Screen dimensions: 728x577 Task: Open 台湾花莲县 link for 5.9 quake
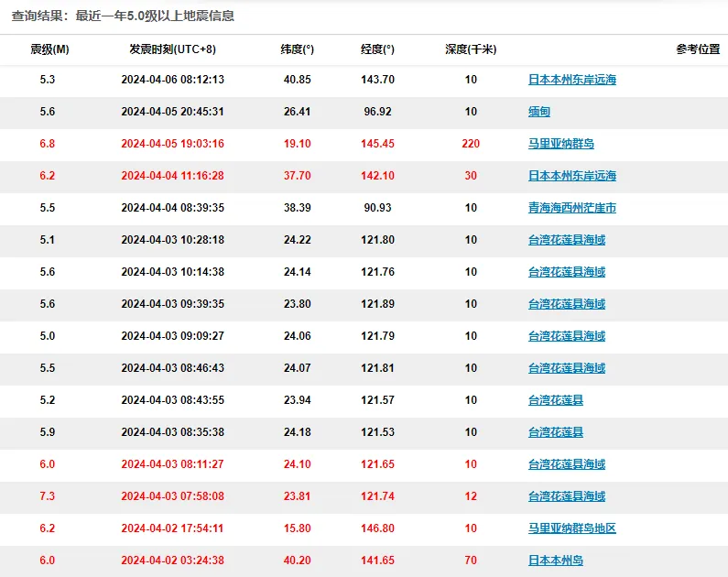[x=556, y=431]
